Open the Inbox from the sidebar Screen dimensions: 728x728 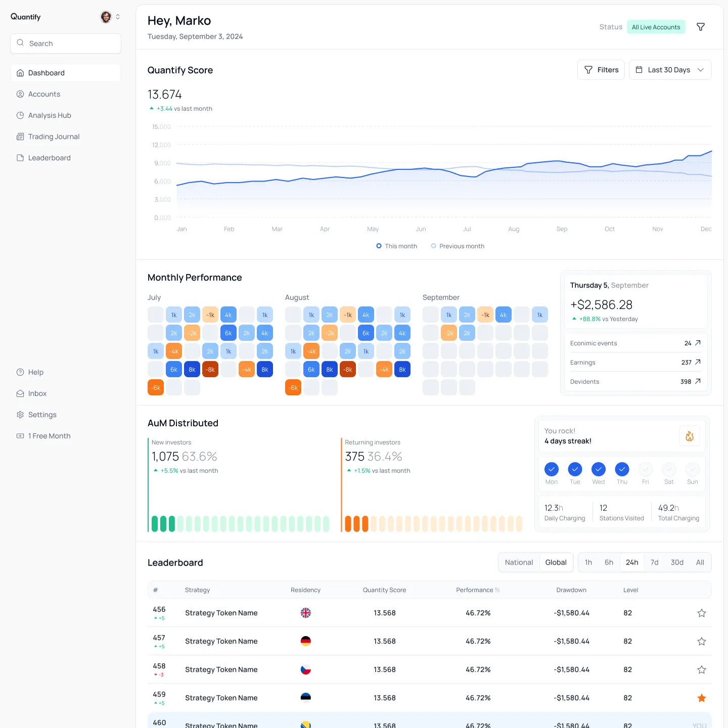37,393
